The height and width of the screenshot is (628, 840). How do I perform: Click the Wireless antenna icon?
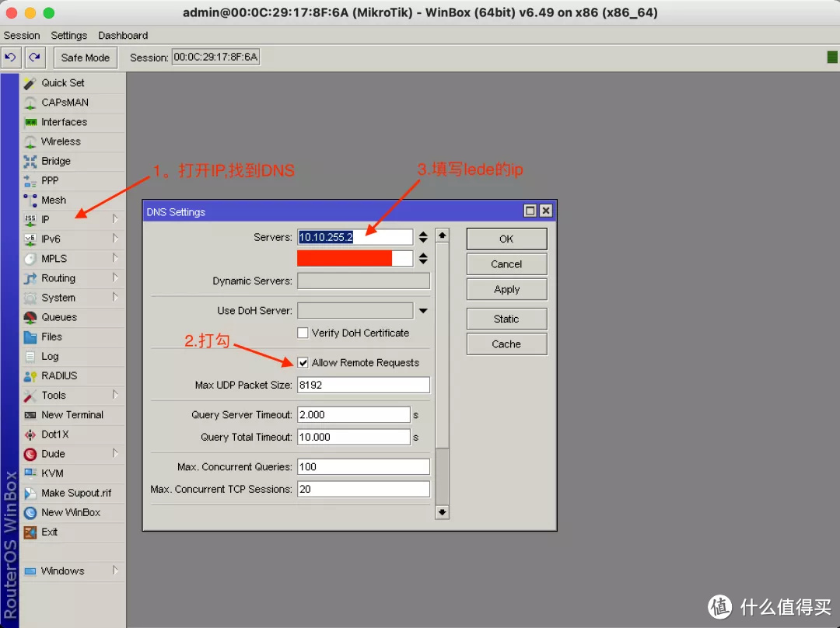tap(30, 141)
